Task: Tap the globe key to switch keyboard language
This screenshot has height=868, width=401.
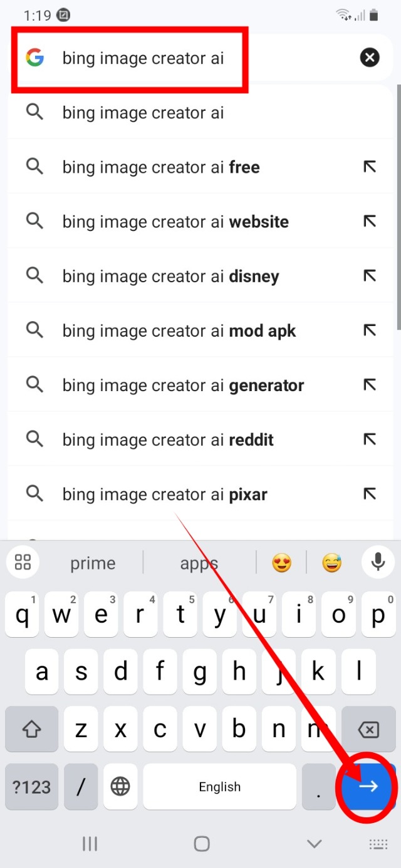Action: click(x=120, y=787)
